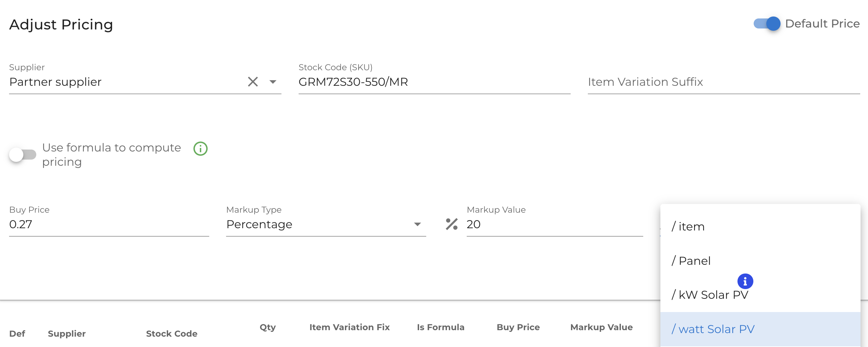
Task: Open the Markup Type dropdown
Action: click(326, 224)
